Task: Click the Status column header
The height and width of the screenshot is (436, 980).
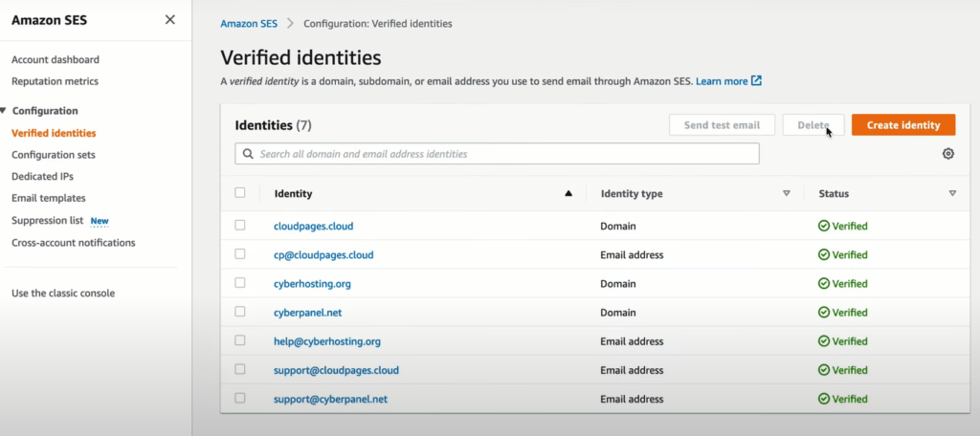Action: point(834,194)
